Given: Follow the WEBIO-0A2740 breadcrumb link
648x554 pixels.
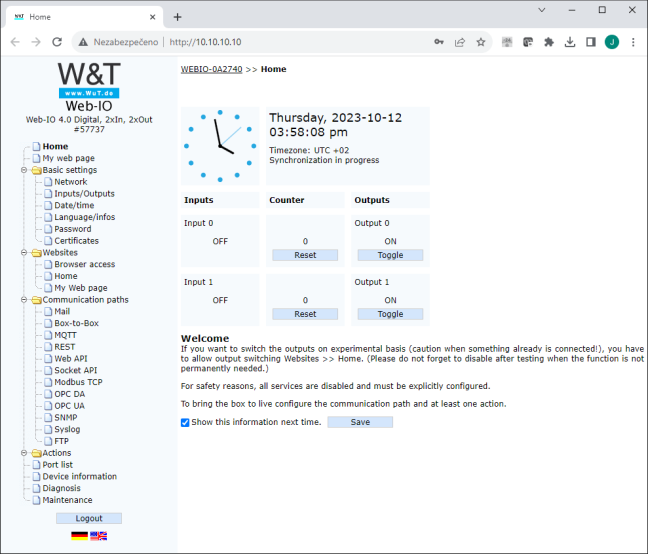Looking at the screenshot, I should click(x=211, y=69).
